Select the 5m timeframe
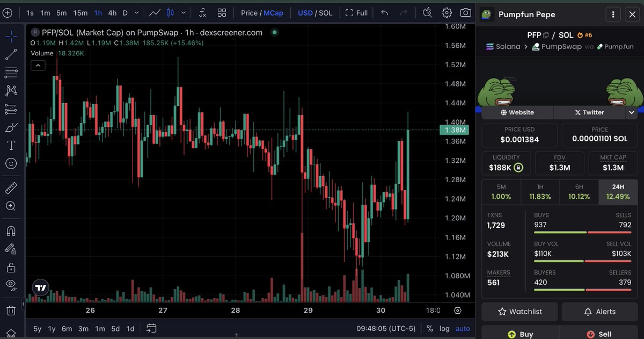Viewport: 644px width, 339px height. (x=62, y=13)
